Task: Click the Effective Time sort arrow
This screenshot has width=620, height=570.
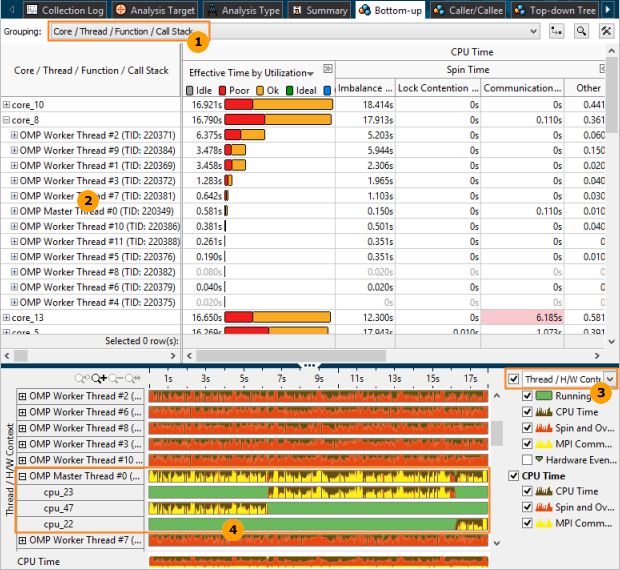Action: [x=311, y=73]
